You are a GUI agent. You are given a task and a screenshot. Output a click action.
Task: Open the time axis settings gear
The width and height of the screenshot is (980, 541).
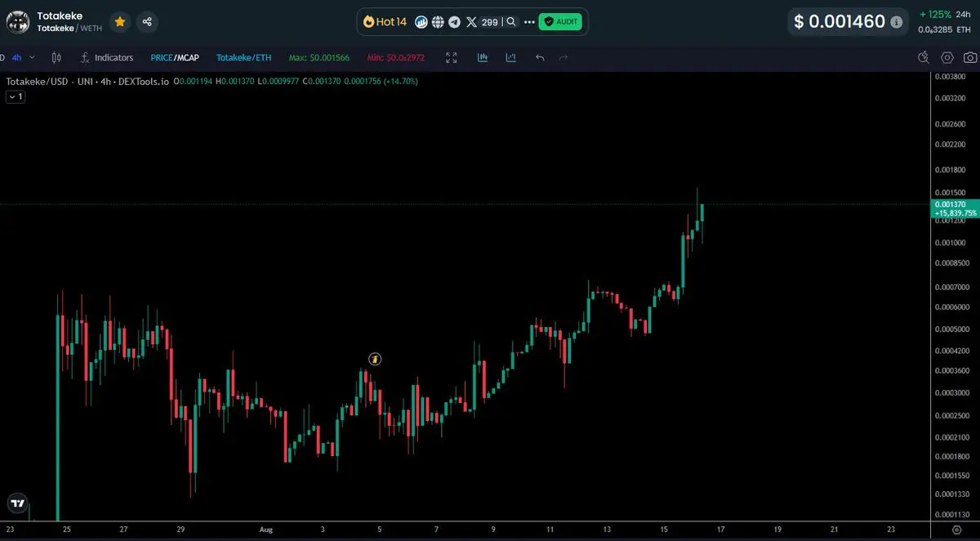tap(955, 530)
